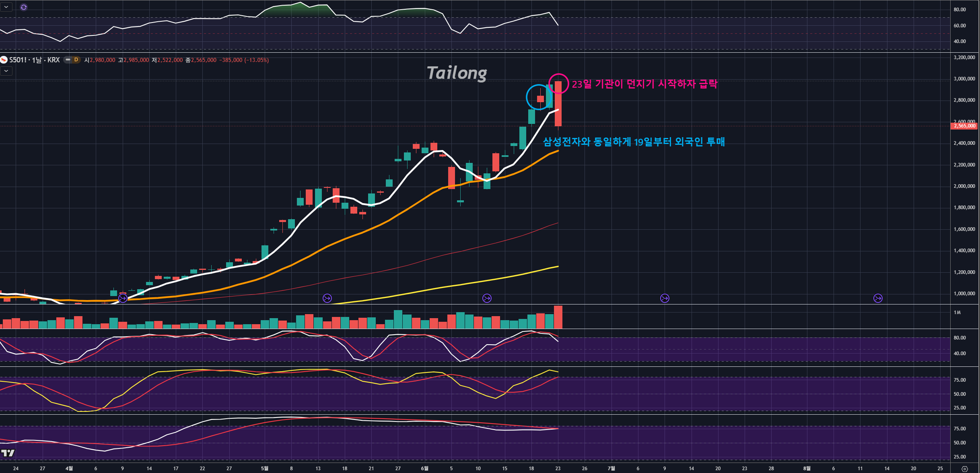Select the blue circle drawing on the chart
This screenshot has width=980, height=473.
(x=539, y=97)
